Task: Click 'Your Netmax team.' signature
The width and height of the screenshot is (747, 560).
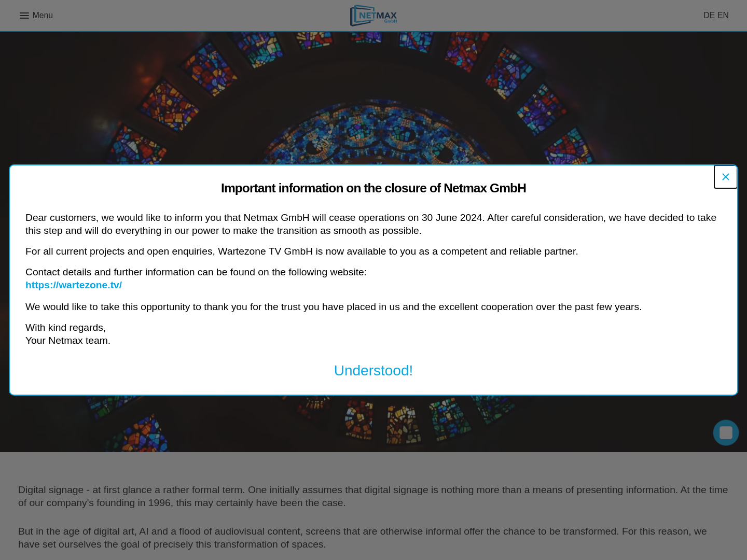Action: coord(68,341)
